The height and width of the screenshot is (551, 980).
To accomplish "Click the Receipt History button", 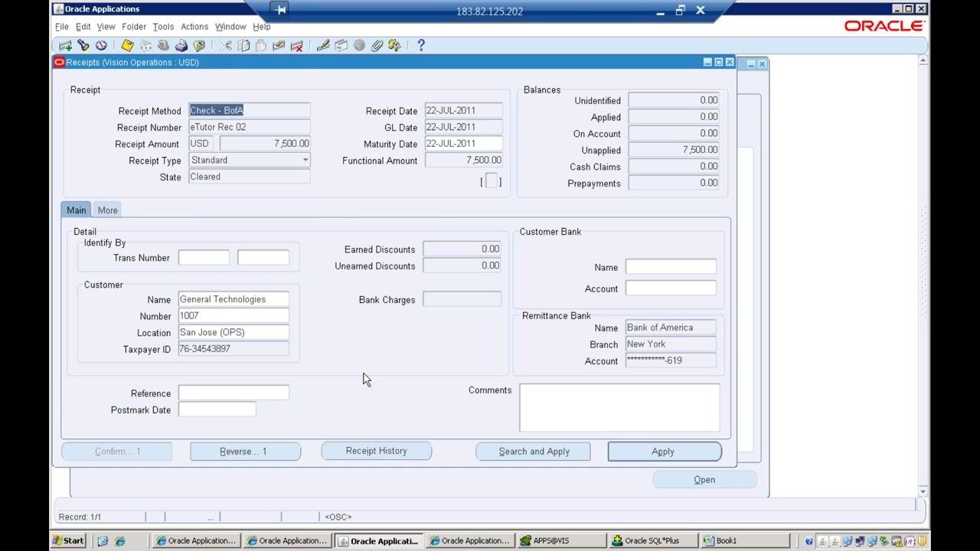I will click(x=376, y=451).
